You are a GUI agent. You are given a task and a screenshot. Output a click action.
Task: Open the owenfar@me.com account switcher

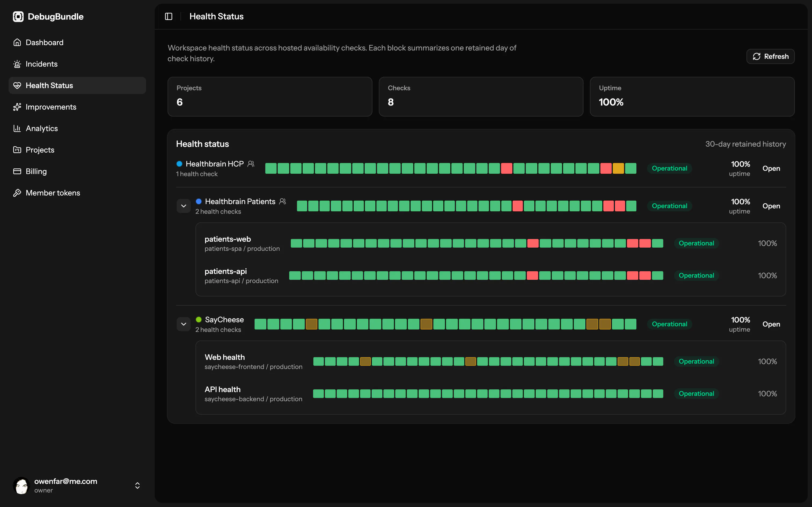click(77, 485)
